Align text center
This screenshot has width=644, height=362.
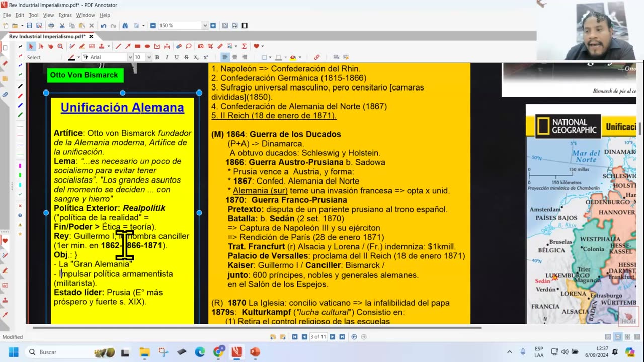tap(234, 57)
